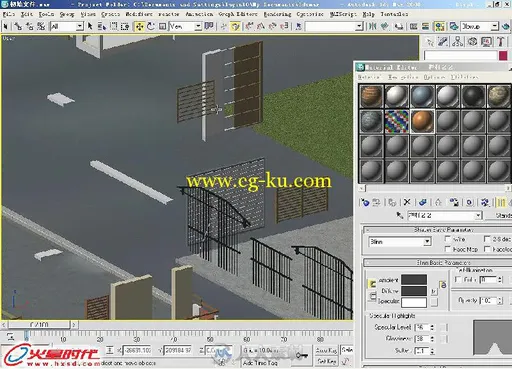
Task: Select the orange sphere material sample slot
Action: 422,121
